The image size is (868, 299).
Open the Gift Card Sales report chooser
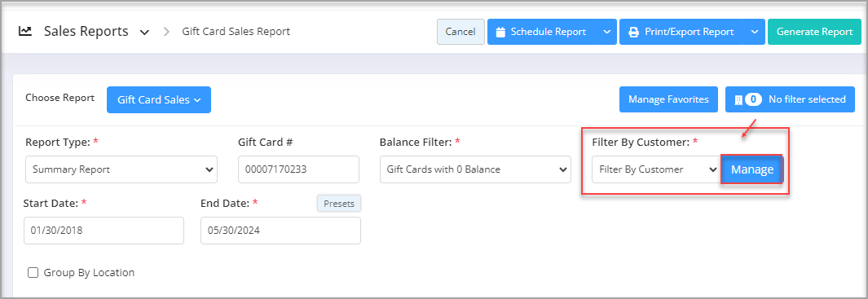(159, 99)
